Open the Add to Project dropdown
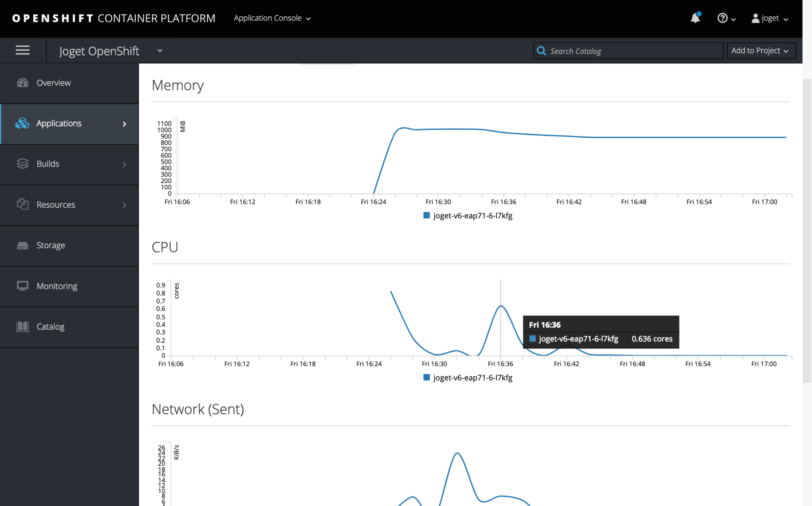812x506 pixels. coord(760,51)
